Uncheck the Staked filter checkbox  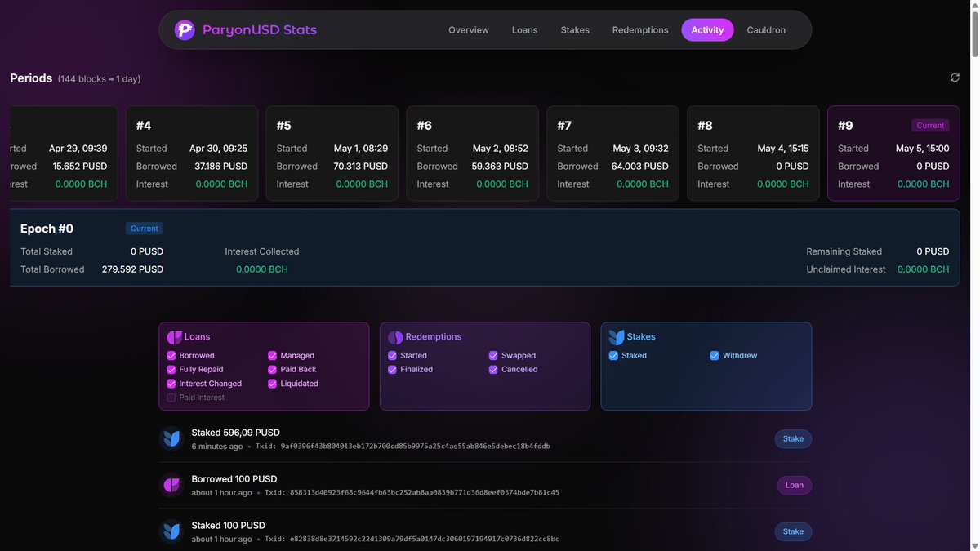[x=614, y=356]
